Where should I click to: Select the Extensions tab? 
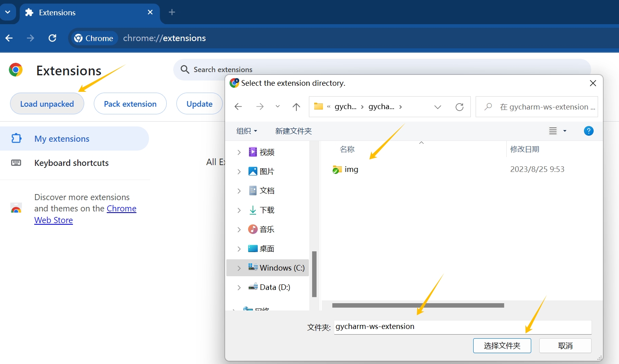click(90, 12)
